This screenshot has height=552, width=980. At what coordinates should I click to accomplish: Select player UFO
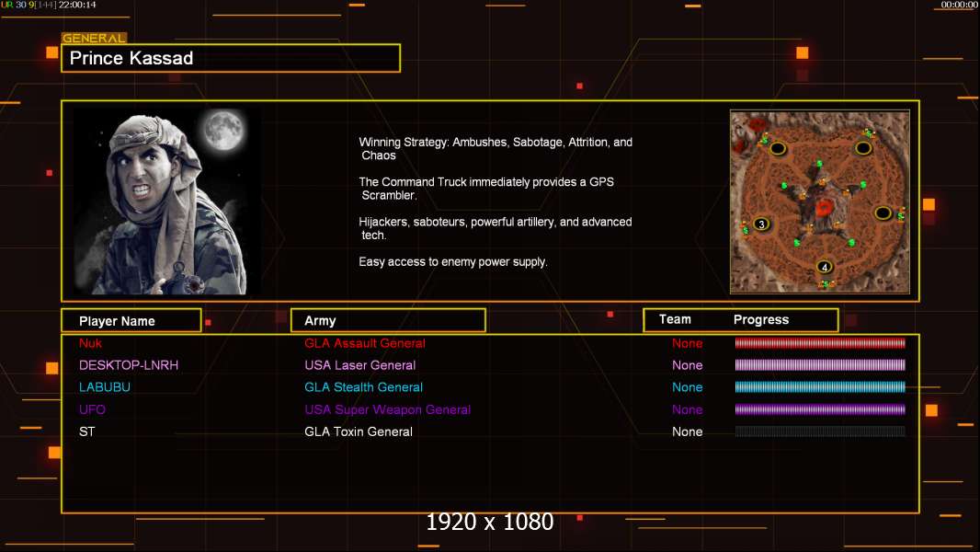[92, 409]
